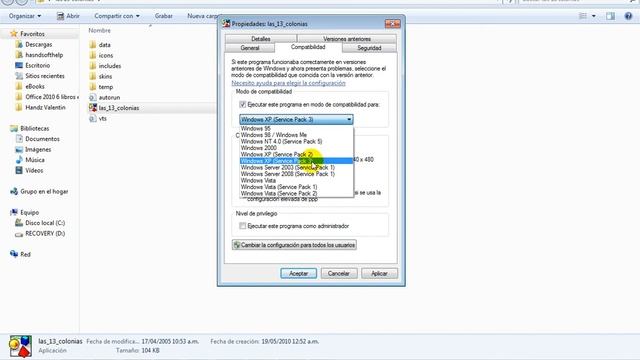Viewport: 640px width, 360px height.
Task: Choose Windows 2000 from list
Action: [x=296, y=148]
